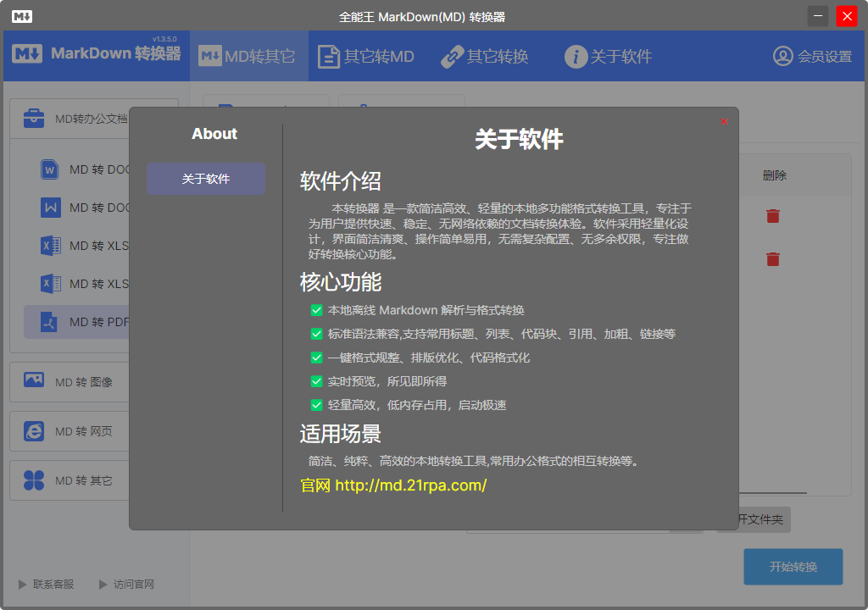
Task: Open the 关于软件 top tab
Action: [609, 56]
